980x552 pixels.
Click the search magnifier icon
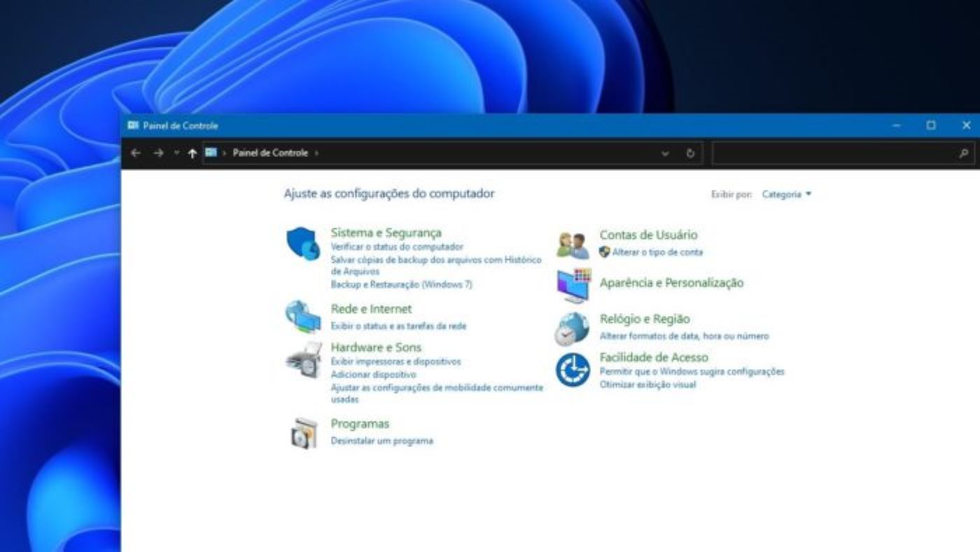click(x=964, y=153)
